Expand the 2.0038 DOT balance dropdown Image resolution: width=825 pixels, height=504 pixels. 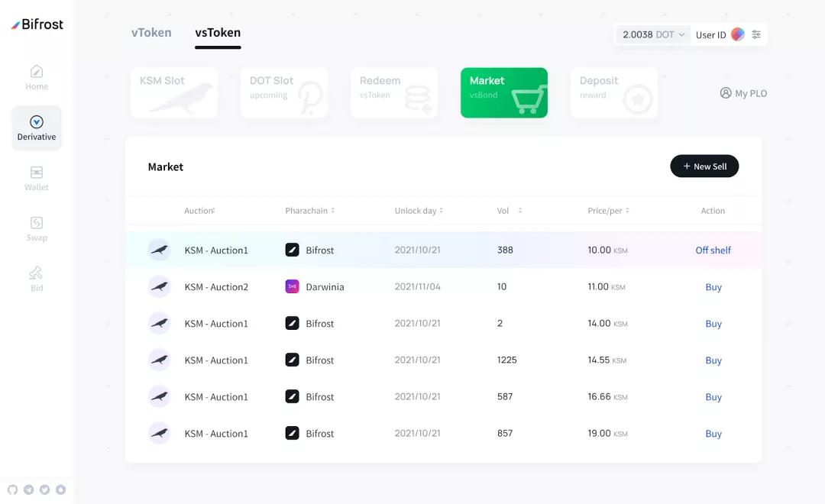[653, 34]
